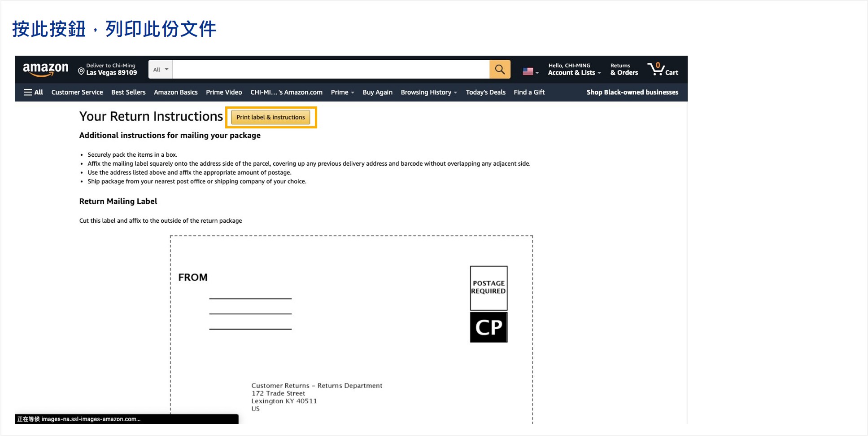The height and width of the screenshot is (436, 868).
Task: Open Today's Deals
Action: coord(485,92)
